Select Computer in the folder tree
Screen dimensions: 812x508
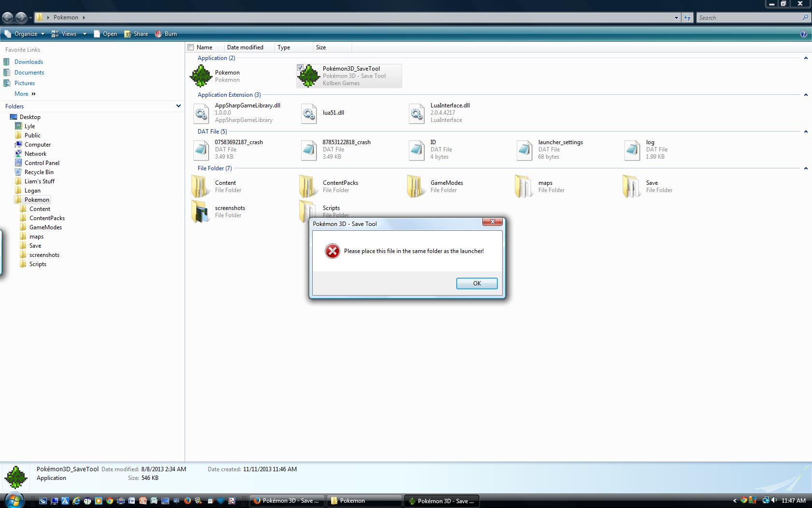coord(38,145)
